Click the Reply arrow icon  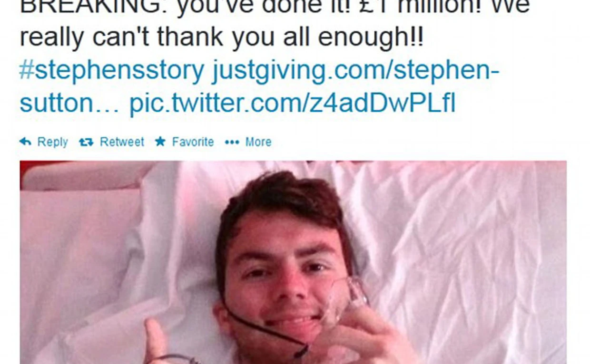point(25,142)
